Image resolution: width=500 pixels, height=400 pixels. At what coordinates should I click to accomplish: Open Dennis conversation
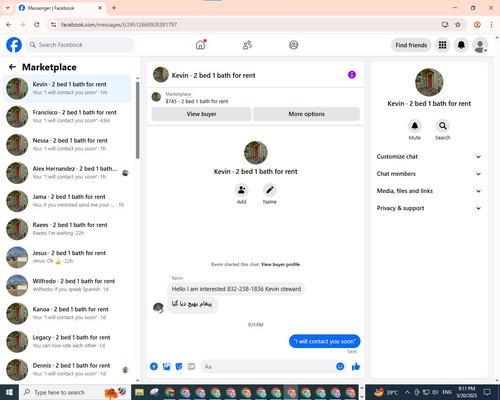point(68,369)
